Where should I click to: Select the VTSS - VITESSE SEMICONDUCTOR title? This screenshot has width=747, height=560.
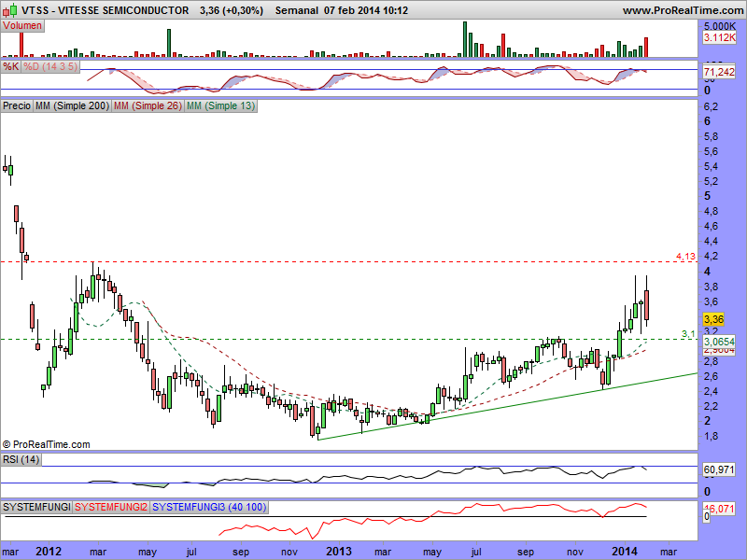(x=106, y=10)
